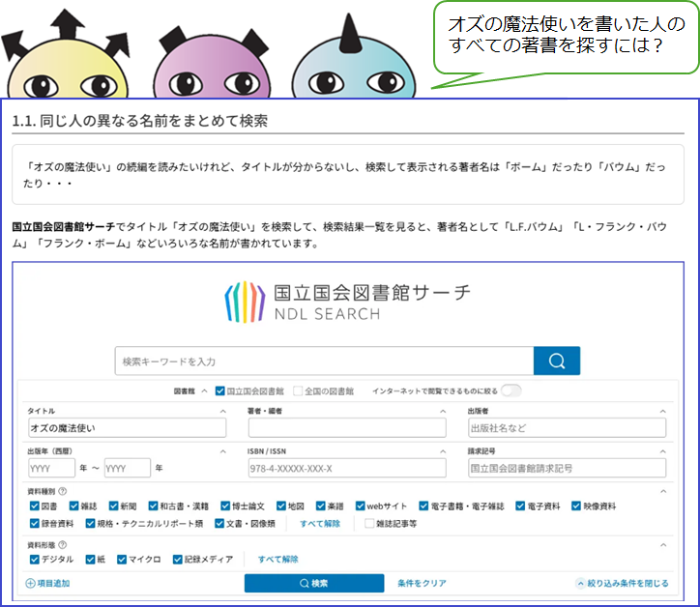Click heading 1.1. 同じ人の異なる名前をまとめて検索

coord(140,121)
